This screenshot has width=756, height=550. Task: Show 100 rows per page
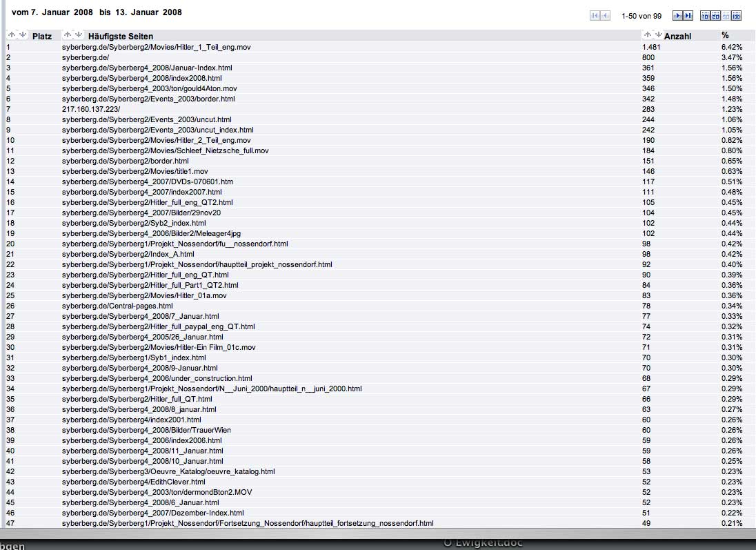736,16
